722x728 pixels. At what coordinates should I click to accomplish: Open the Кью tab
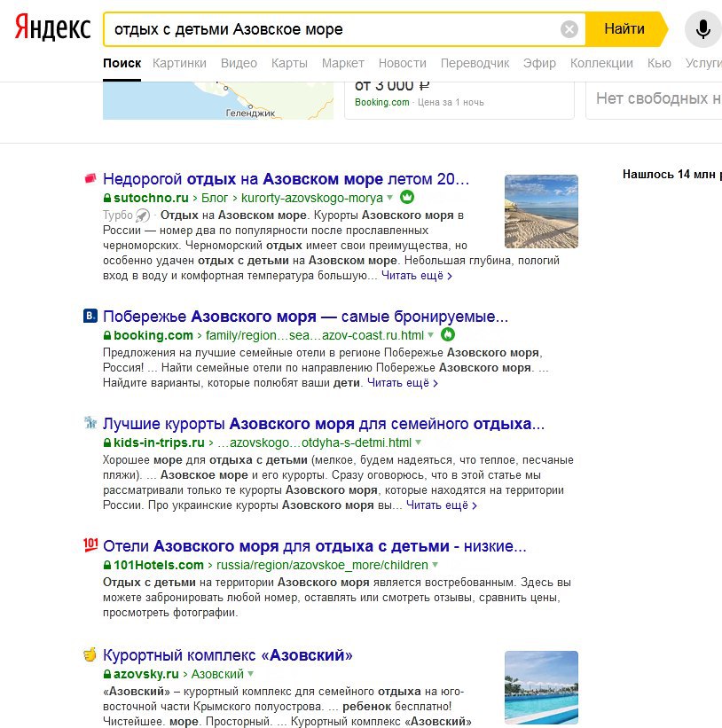pos(659,63)
